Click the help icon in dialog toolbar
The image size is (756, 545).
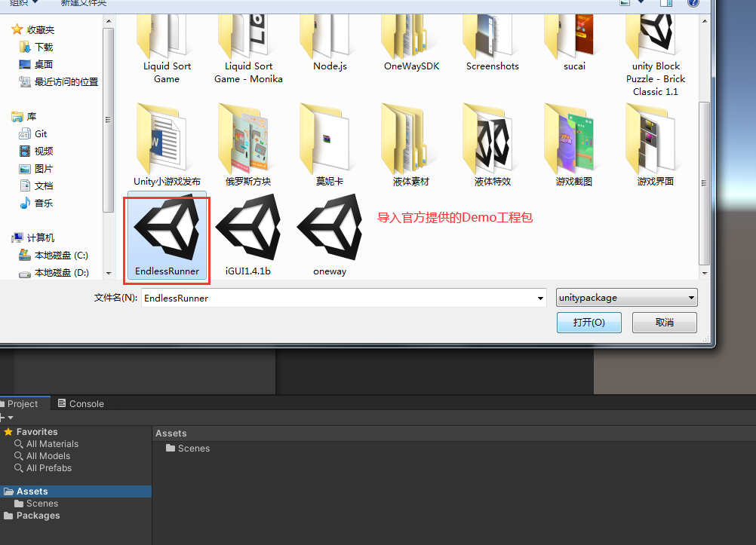pyautogui.click(x=693, y=3)
